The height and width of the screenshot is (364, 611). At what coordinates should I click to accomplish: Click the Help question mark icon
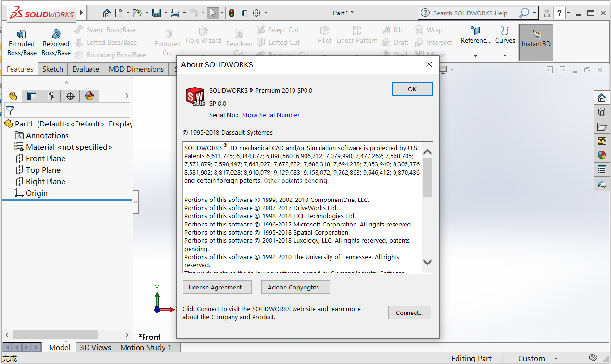[560, 13]
